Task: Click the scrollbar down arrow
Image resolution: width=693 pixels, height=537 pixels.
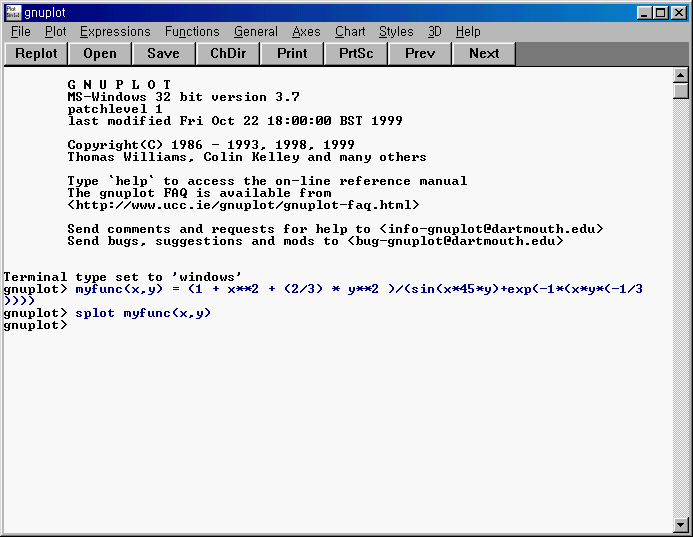Action: [x=681, y=525]
